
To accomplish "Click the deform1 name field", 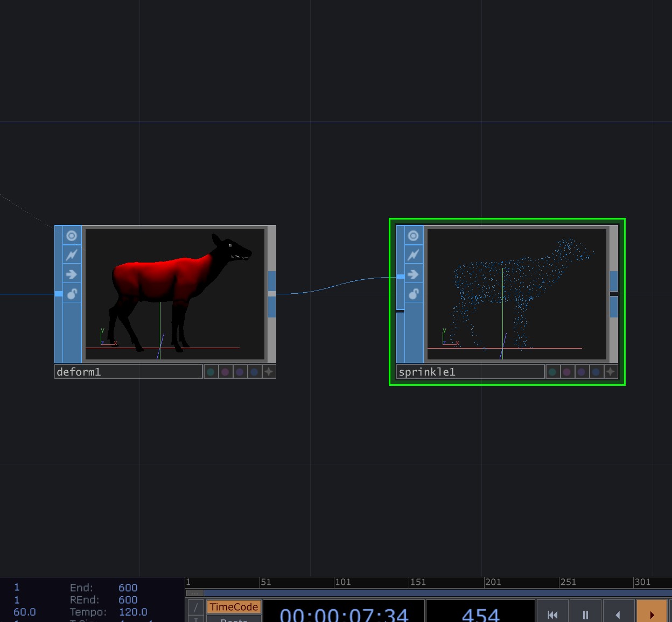I will click(x=128, y=371).
